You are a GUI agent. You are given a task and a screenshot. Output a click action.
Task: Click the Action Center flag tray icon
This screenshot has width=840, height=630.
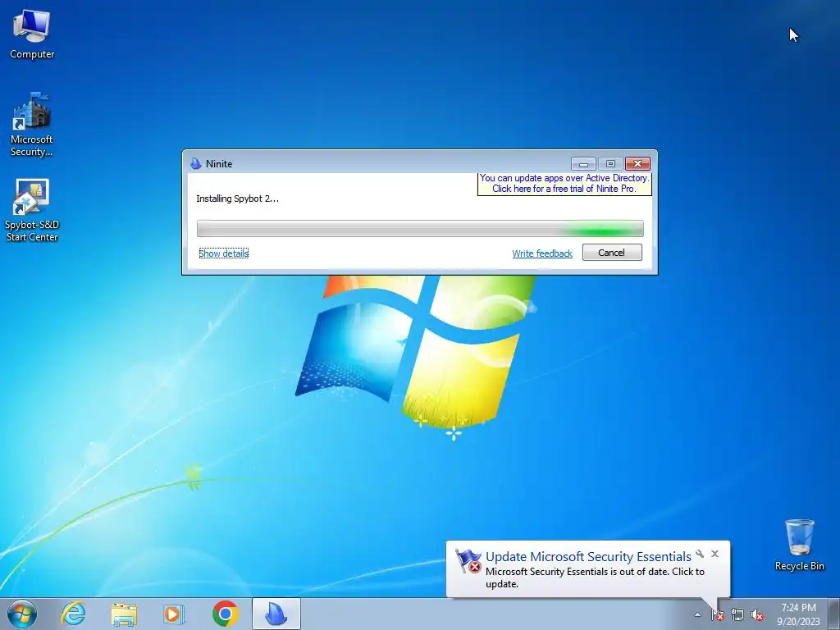pos(718,615)
